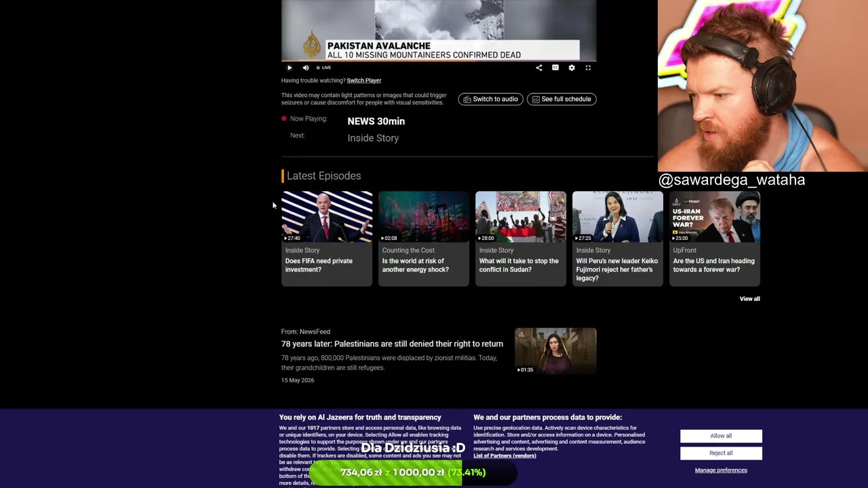Image resolution: width=868 pixels, height=488 pixels.
Task: Open the FIFA private investment episode thumbnail
Action: coord(327,217)
